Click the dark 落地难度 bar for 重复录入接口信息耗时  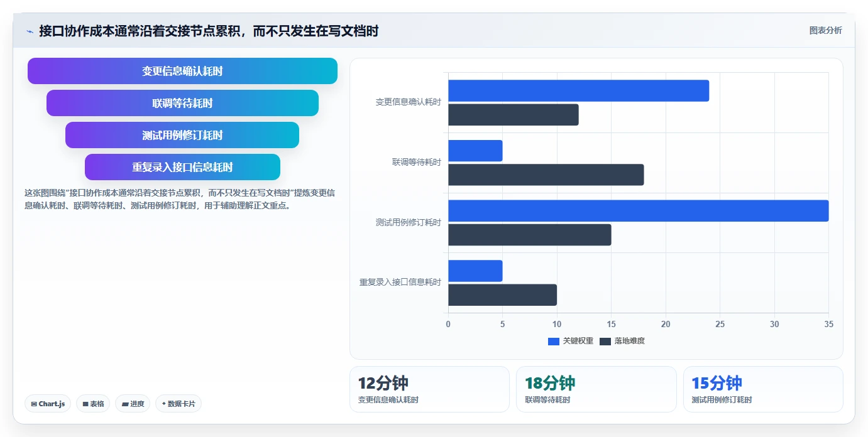coord(502,295)
